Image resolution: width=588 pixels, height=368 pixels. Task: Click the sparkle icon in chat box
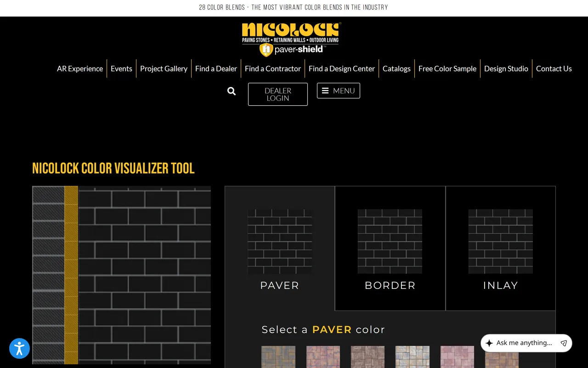[489, 343]
